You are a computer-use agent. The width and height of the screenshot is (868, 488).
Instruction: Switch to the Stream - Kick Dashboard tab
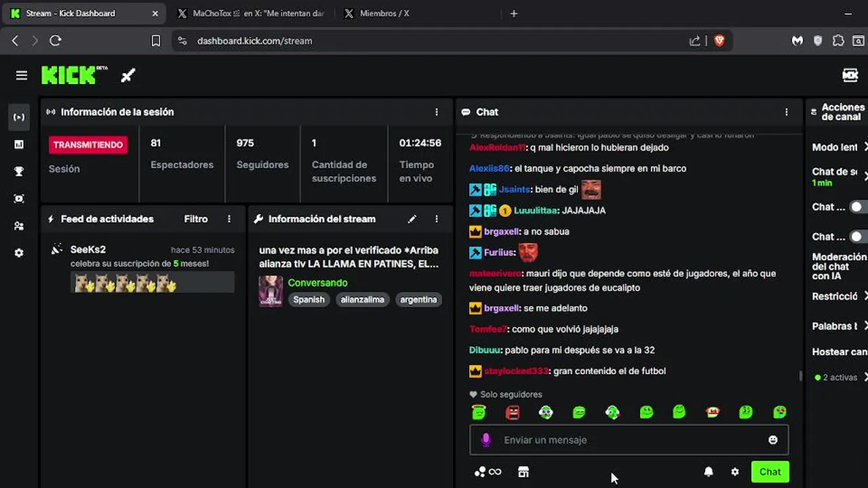pyautogui.click(x=83, y=14)
